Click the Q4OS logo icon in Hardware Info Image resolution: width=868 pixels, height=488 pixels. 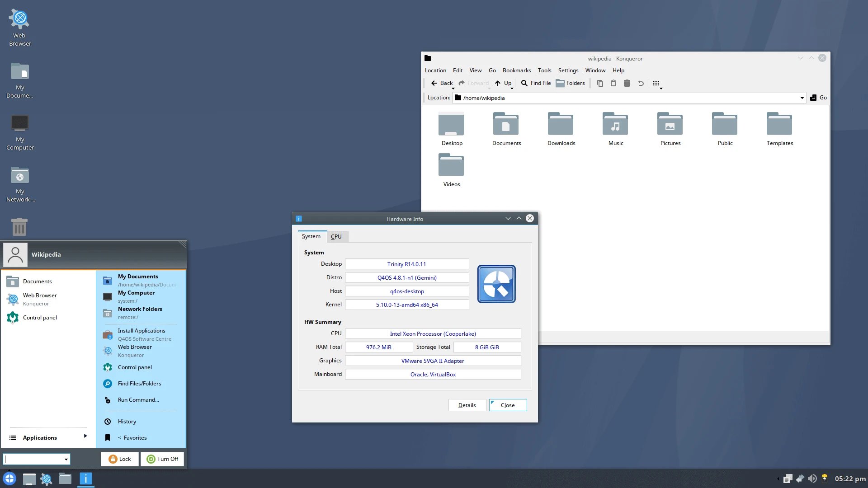[x=496, y=284]
